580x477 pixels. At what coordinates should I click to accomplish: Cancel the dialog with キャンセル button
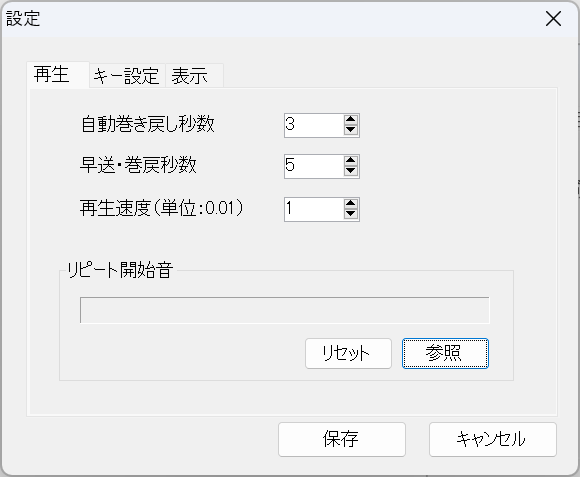493,440
